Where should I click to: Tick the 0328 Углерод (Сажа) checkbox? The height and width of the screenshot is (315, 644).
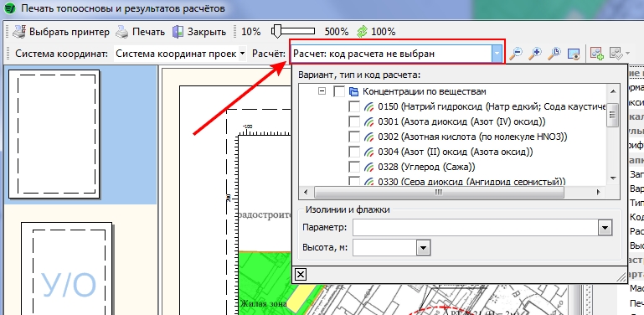click(x=354, y=168)
